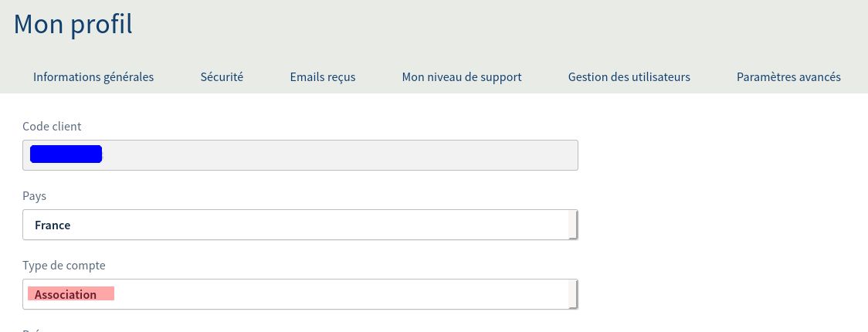Click the France value text
This screenshot has height=332, width=868.
(x=53, y=225)
